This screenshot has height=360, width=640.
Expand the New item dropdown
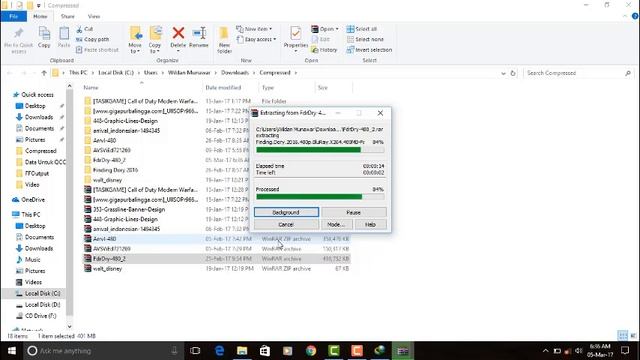(254, 29)
